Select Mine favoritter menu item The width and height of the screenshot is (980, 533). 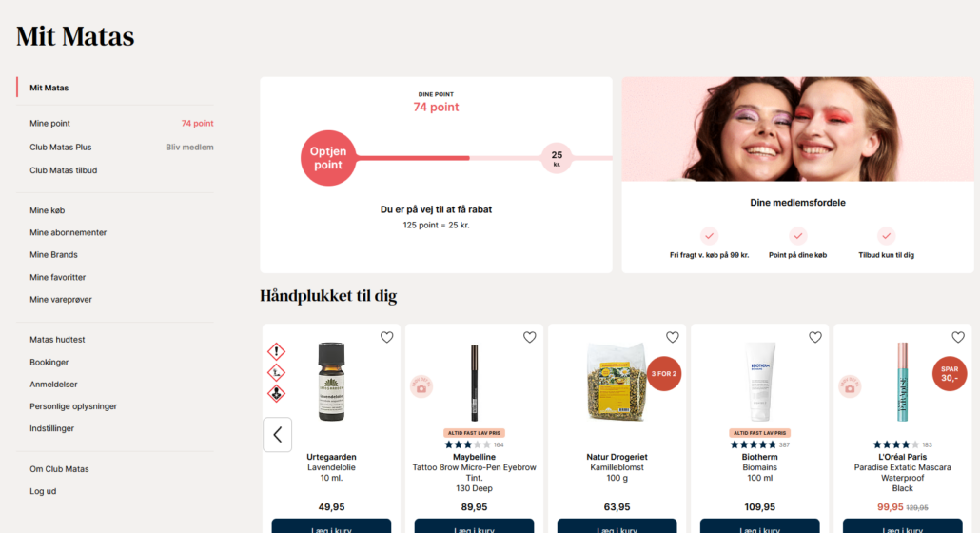click(x=57, y=277)
